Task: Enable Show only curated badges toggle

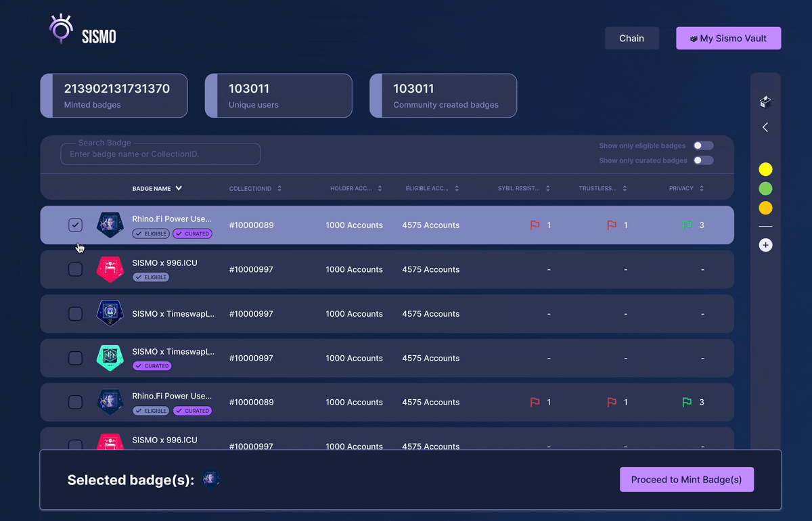Action: (703, 160)
